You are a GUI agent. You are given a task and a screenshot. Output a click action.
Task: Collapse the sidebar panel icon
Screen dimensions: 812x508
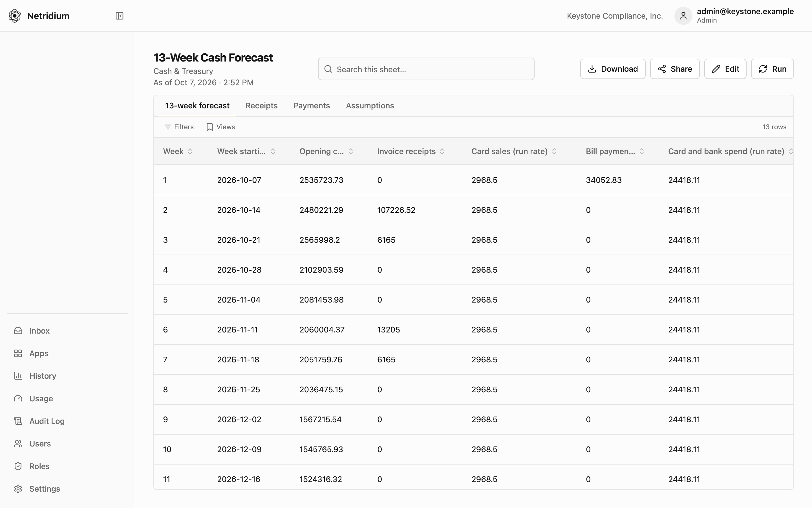120,16
